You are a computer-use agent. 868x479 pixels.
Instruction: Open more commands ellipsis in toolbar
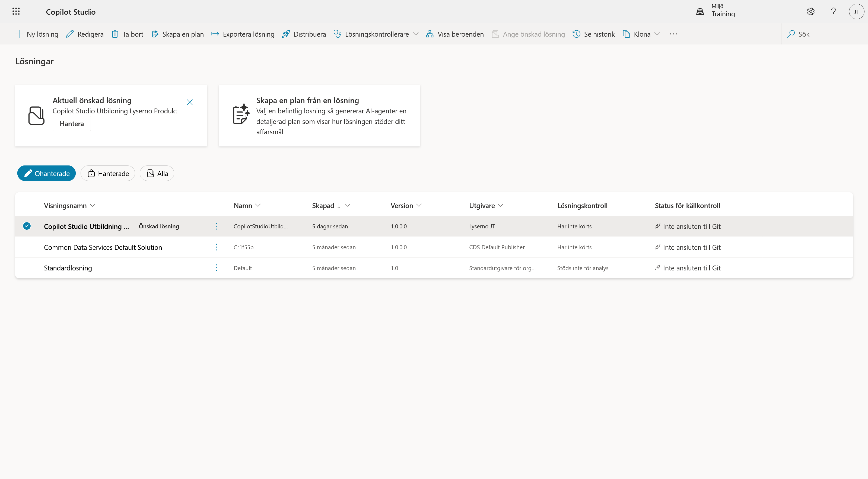tap(673, 34)
